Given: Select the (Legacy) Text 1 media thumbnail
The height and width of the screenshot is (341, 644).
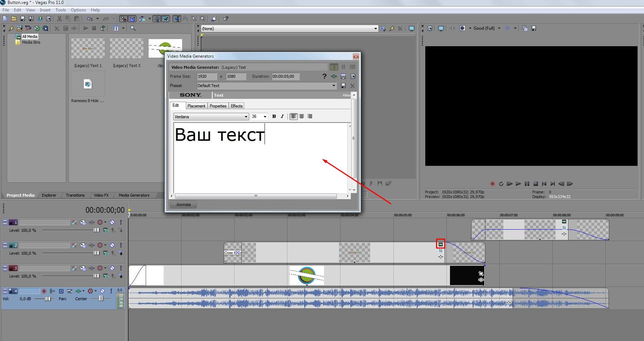Looking at the screenshot, I should click(x=88, y=48).
